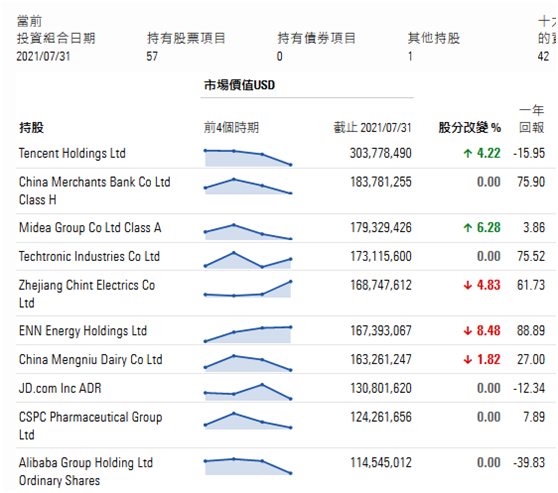558x493 pixels.
Task: Select JD.com Inc ADR holding
Action: point(60,388)
